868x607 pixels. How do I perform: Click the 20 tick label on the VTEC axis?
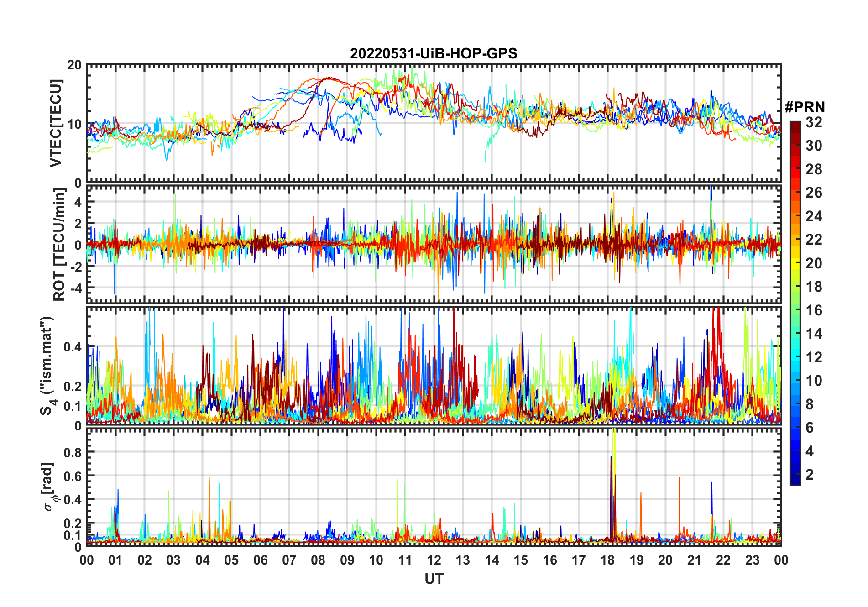tap(74, 65)
